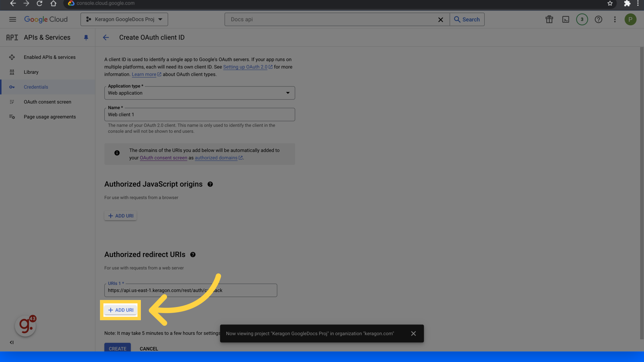
Task: Click the Page usage agreements settings icon
Action: [12, 117]
